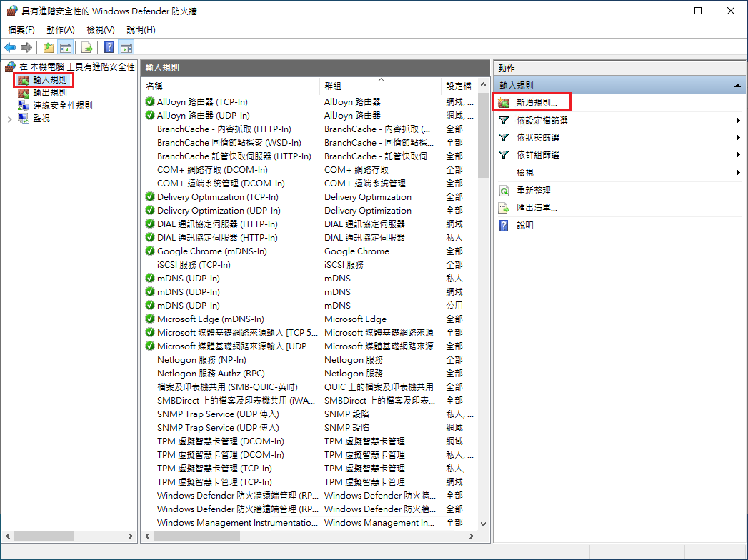
Task: Sort by the 群組 column header
Action: (381, 86)
